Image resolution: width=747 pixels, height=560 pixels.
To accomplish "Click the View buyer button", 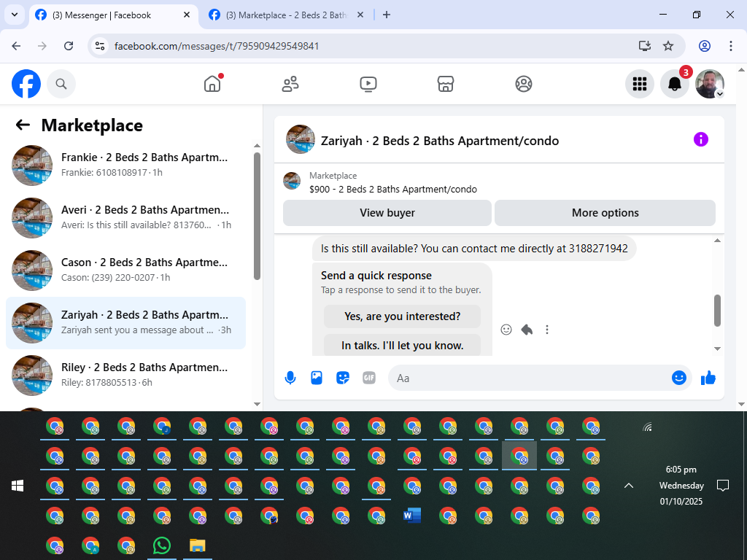I will tap(387, 213).
